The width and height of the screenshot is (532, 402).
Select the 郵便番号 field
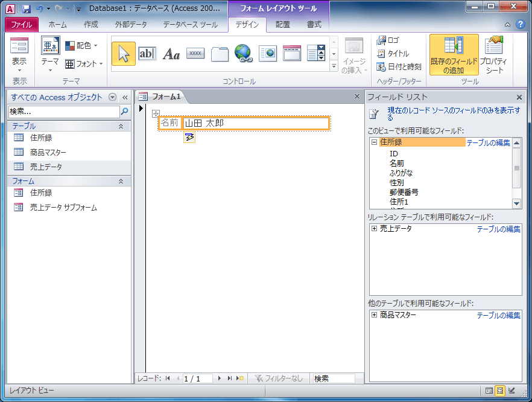click(x=404, y=192)
